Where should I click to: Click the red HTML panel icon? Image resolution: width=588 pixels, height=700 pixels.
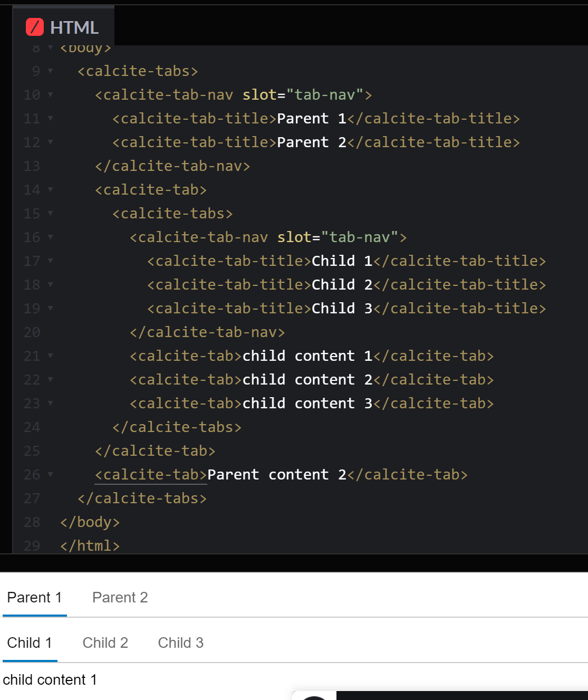click(x=34, y=26)
